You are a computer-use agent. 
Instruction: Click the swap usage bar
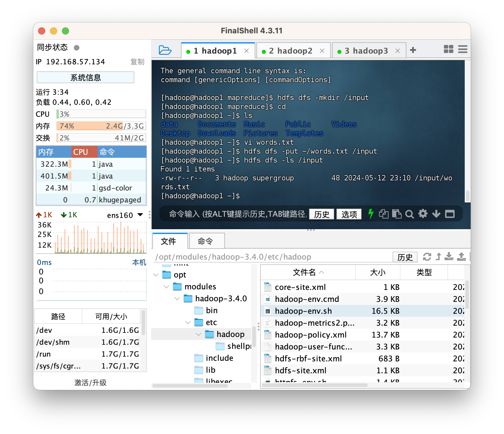tap(101, 138)
